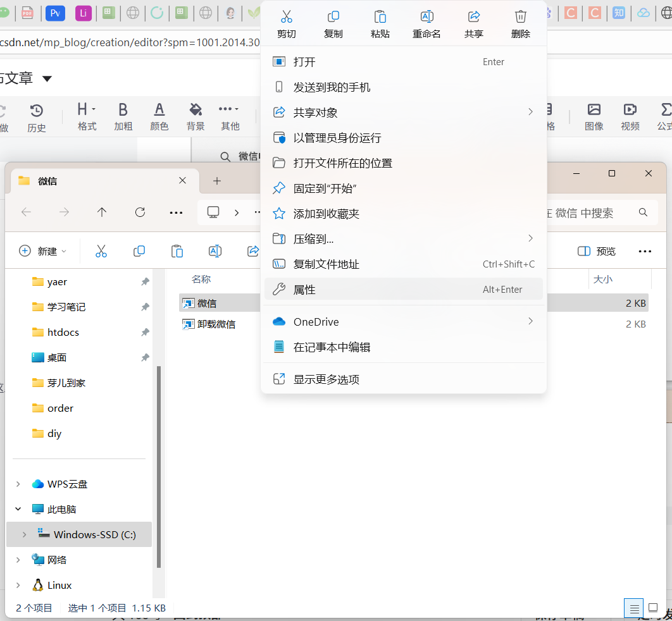Screen dimensions: 672x621
Task: Select 打开 from the context menu
Action: (x=403, y=62)
